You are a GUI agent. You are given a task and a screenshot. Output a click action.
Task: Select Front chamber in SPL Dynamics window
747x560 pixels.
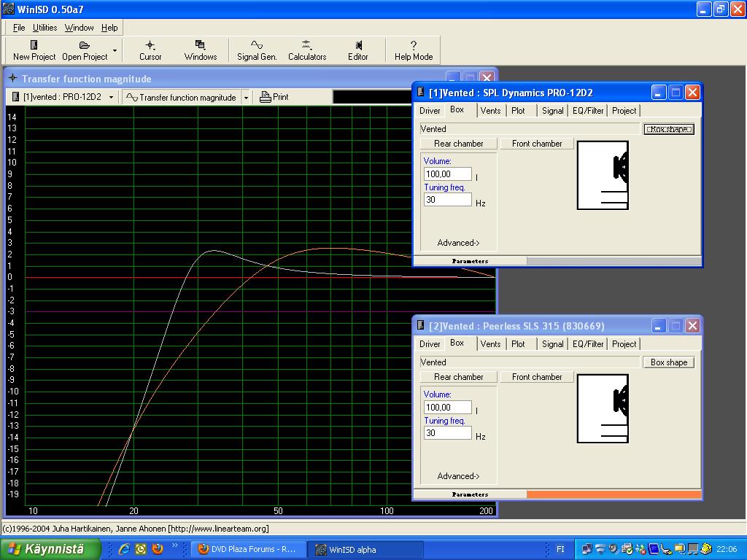click(x=537, y=144)
